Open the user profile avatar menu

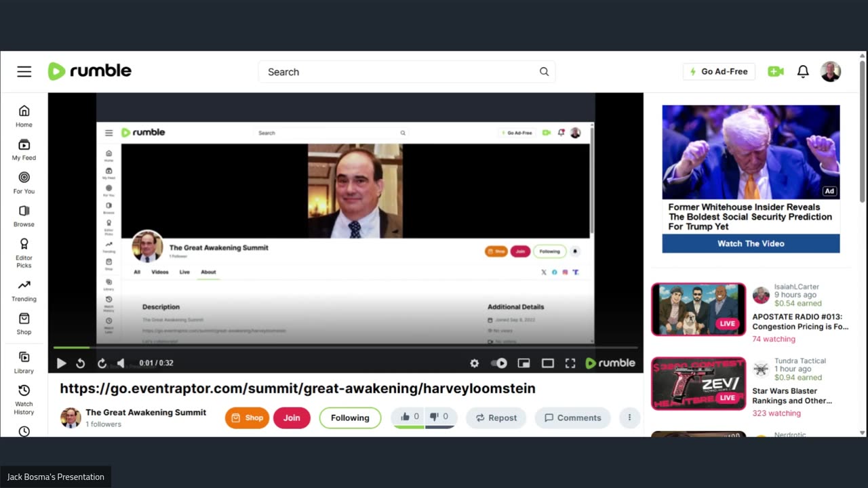[x=831, y=71]
